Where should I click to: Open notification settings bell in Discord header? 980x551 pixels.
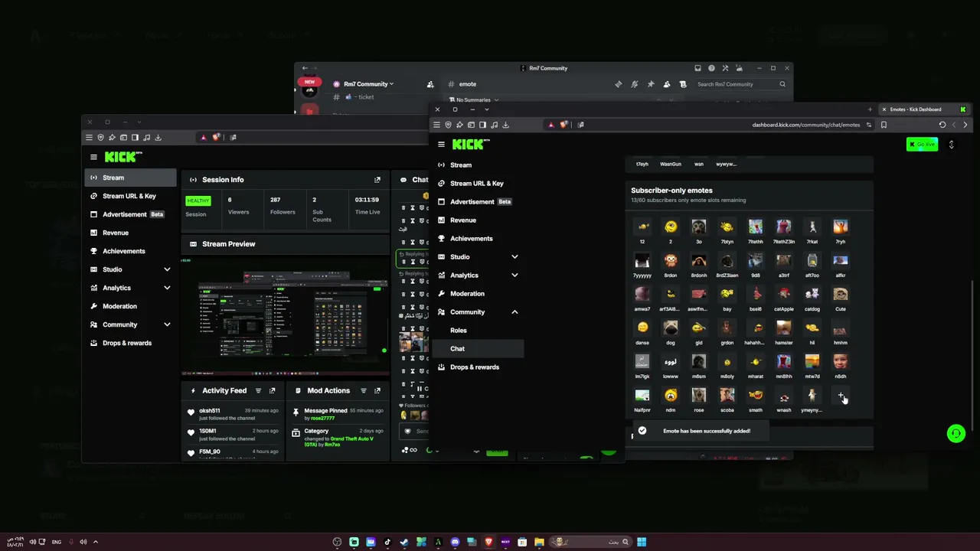(635, 84)
